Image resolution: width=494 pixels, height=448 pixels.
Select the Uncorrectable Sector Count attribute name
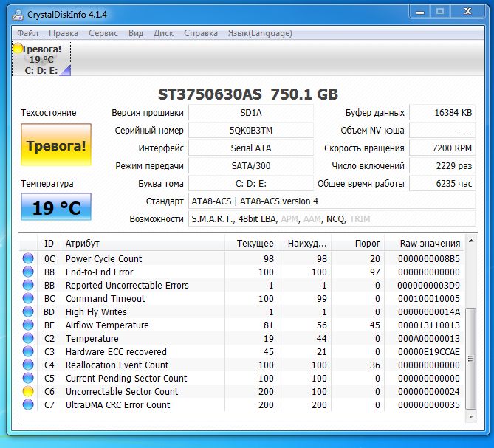(122, 391)
